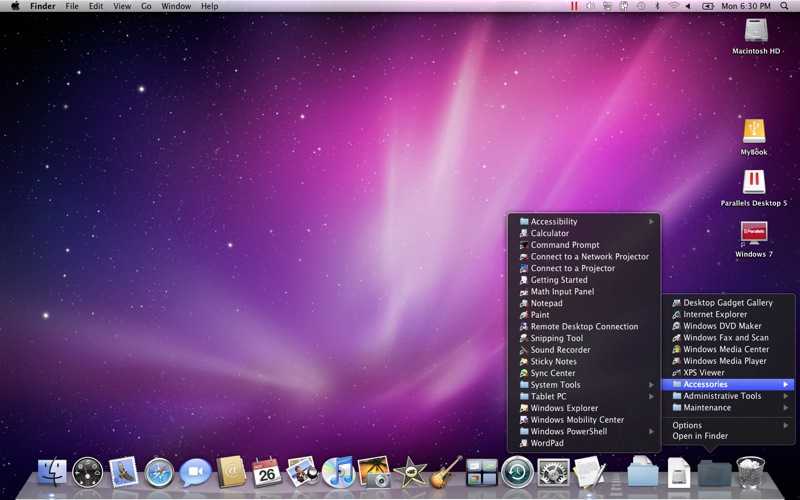Expand the Tablet PC submenu
The width and height of the screenshot is (800, 500).
click(x=584, y=396)
